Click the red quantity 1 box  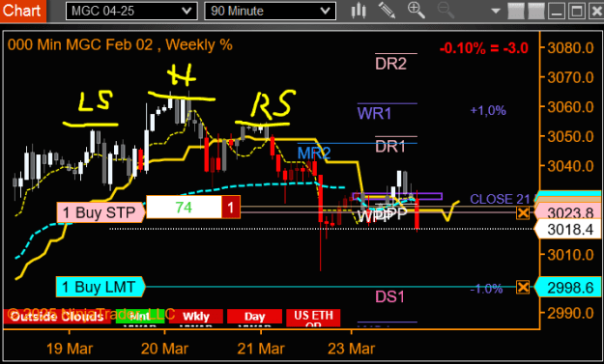(231, 208)
